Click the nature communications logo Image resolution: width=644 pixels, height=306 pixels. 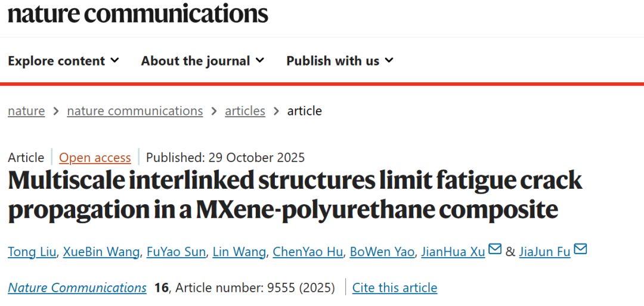[138, 13]
